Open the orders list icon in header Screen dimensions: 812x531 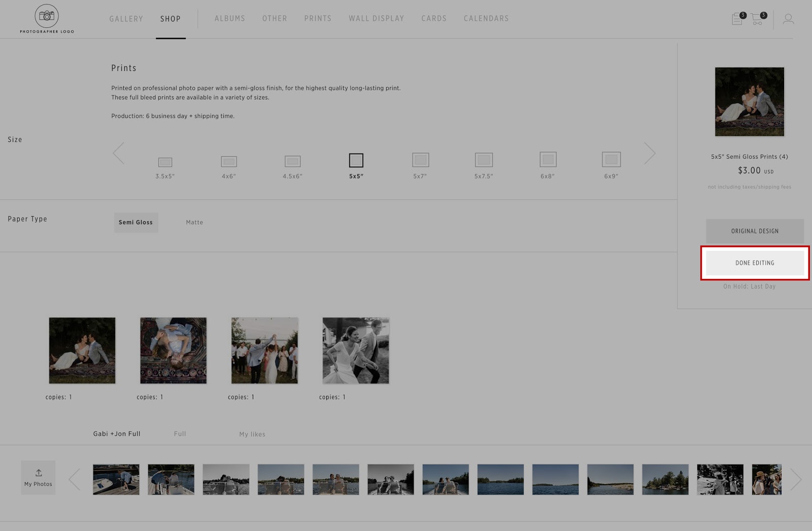tap(738, 19)
